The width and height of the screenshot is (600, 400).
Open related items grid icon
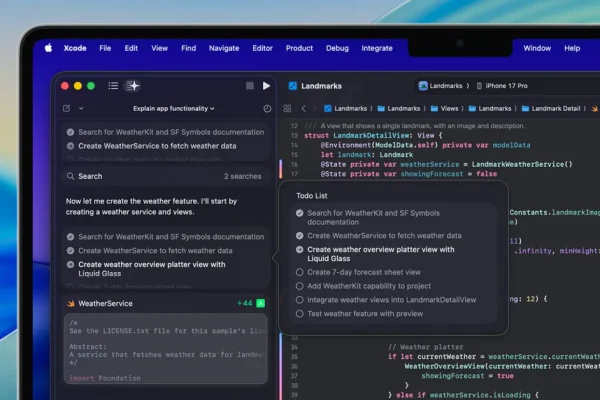pos(287,109)
